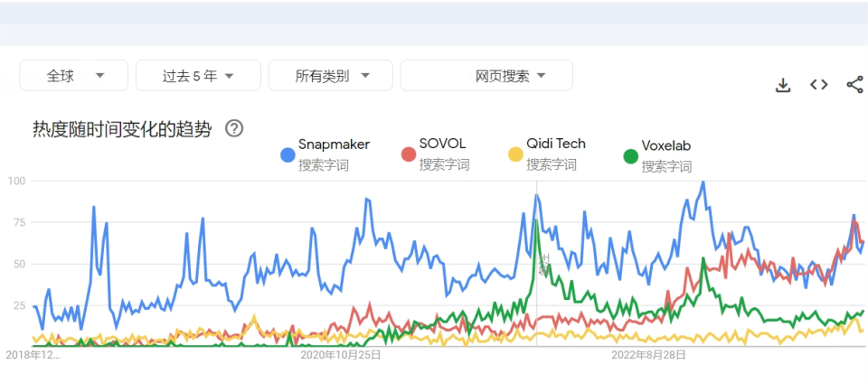Expand the 网页搜索 search type dropdown
Screen dimensions: 868x383
tap(486, 76)
